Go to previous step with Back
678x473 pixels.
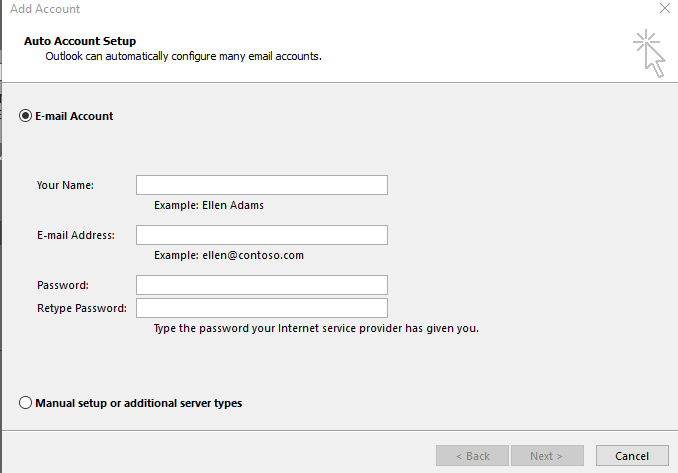tap(472, 456)
